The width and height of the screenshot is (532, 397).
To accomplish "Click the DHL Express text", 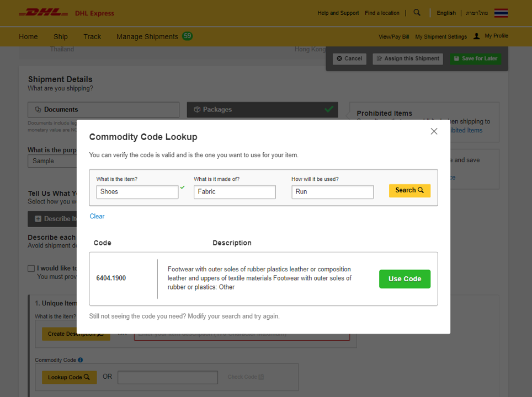I will pyautogui.click(x=94, y=13).
